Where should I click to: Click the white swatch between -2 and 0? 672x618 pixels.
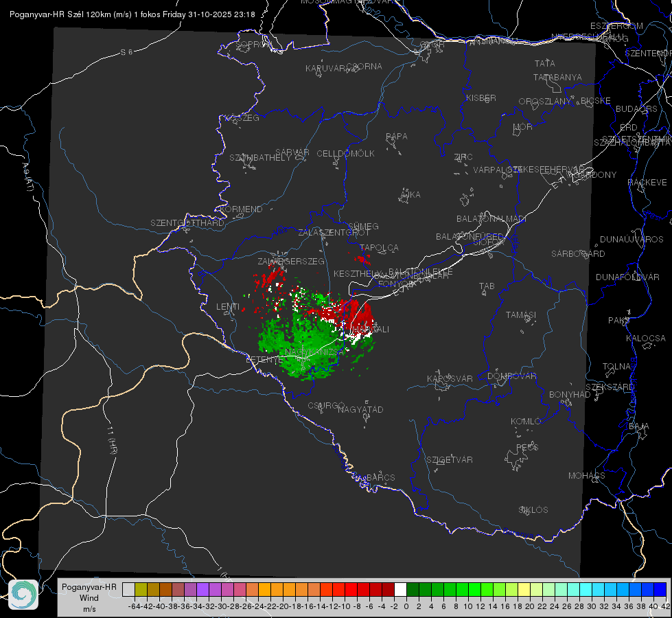click(x=400, y=589)
